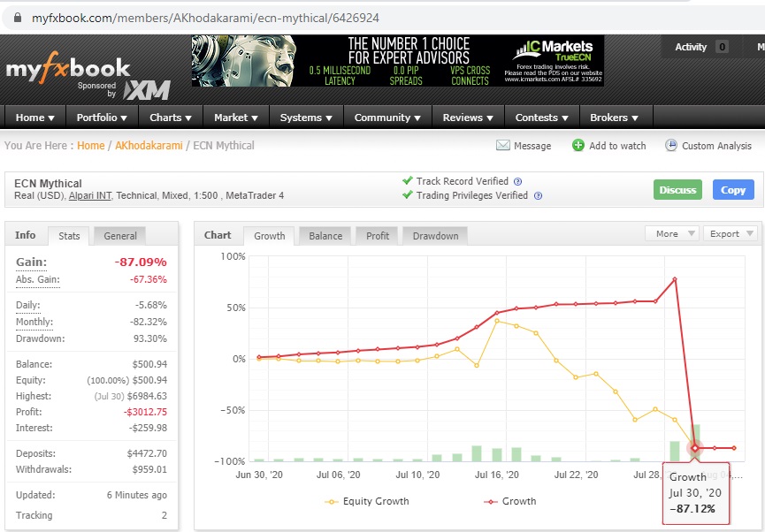Toggle Equity Growth series in legend
The image size is (765, 532).
click(367, 501)
